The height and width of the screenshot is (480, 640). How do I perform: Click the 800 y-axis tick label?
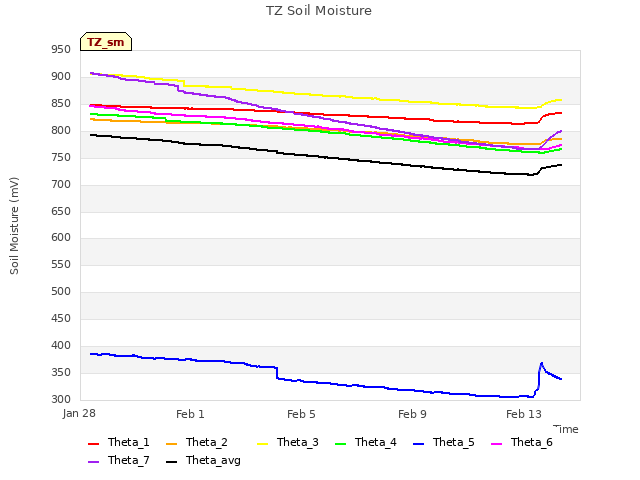[61, 130]
